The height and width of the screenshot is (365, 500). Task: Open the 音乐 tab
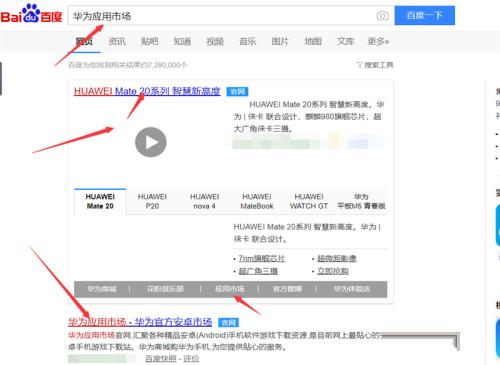(x=247, y=42)
